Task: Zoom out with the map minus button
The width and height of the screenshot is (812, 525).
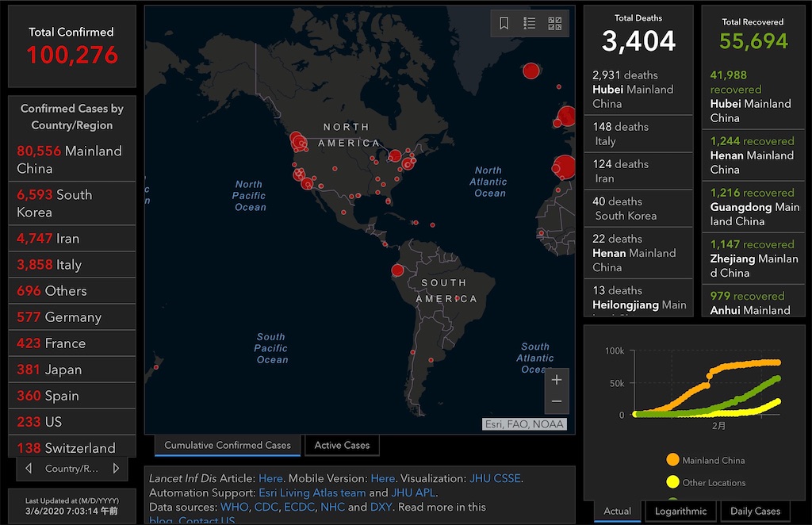Action: point(557,401)
